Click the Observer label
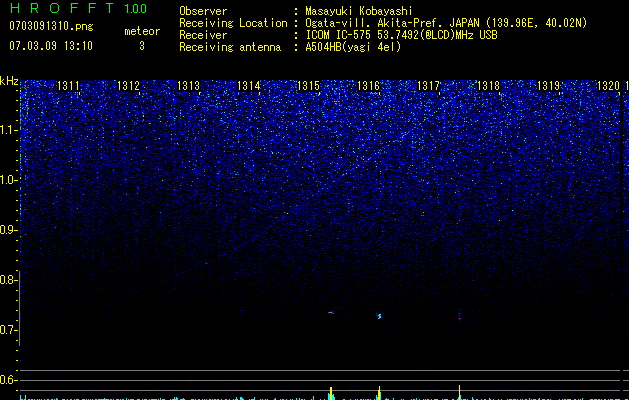Screen dimensions: 629x400 coord(203,11)
